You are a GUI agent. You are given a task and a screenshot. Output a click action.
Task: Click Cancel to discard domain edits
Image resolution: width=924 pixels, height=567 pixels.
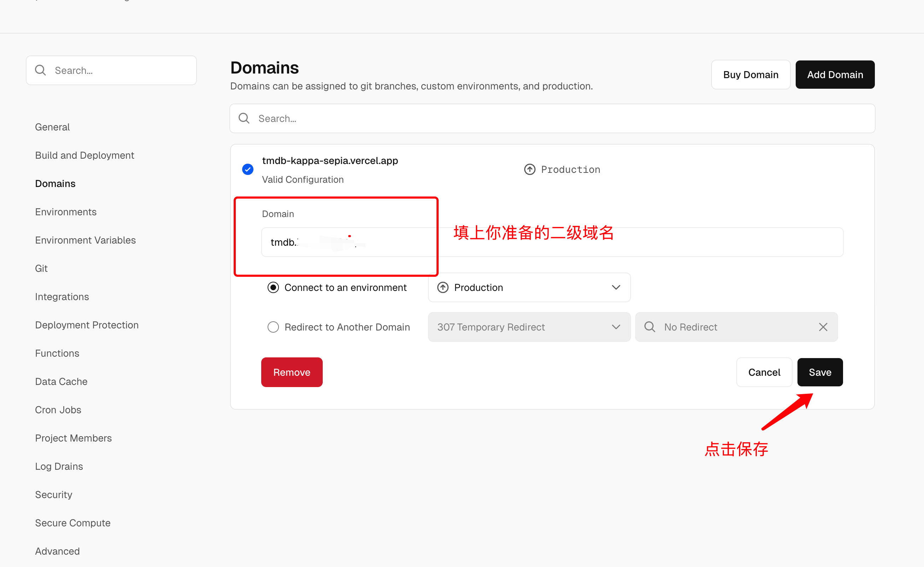tap(764, 372)
